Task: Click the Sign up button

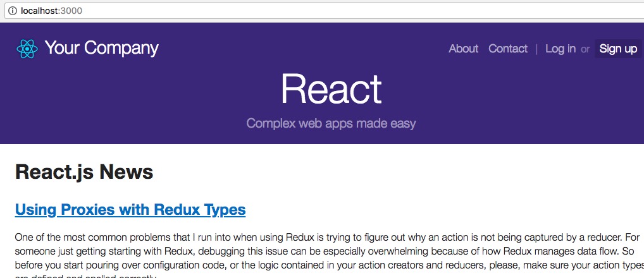Action: [618, 49]
